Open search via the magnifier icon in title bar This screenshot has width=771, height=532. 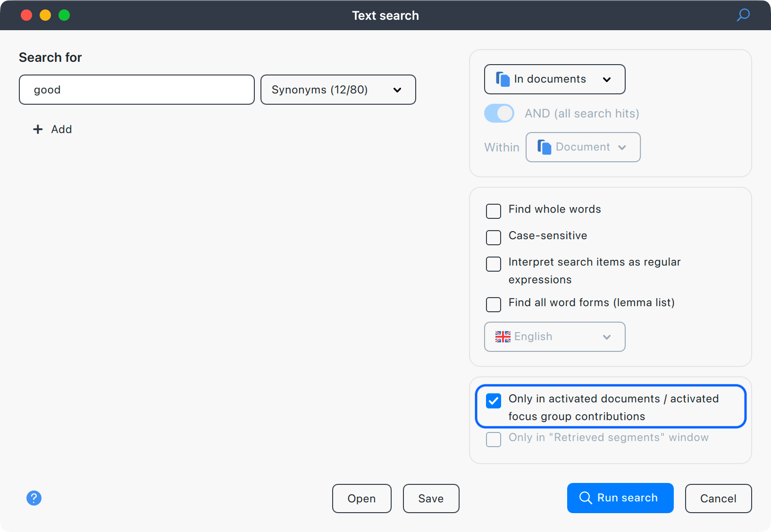(743, 15)
